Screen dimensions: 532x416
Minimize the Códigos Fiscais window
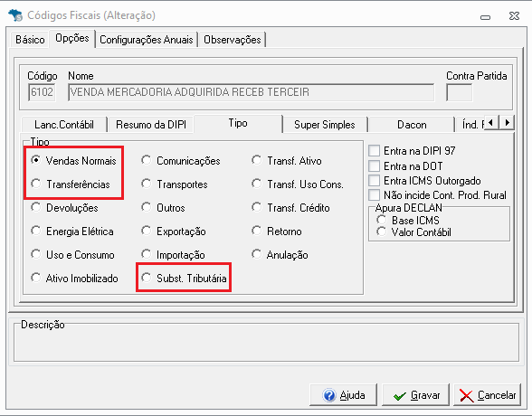pyautogui.click(x=485, y=16)
